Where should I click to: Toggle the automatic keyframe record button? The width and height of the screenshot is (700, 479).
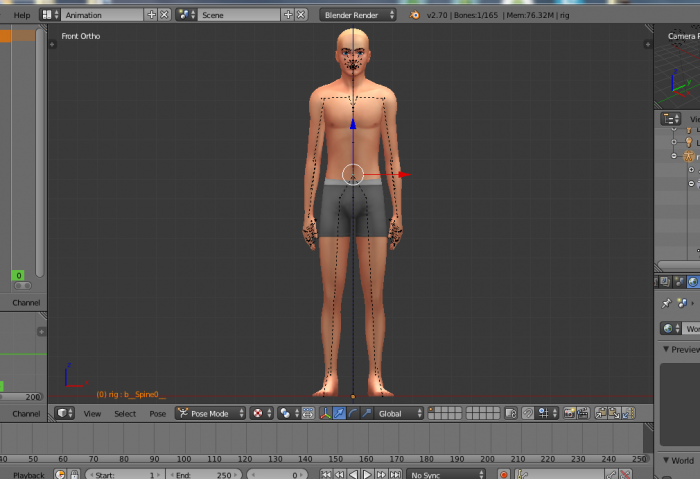click(x=504, y=474)
